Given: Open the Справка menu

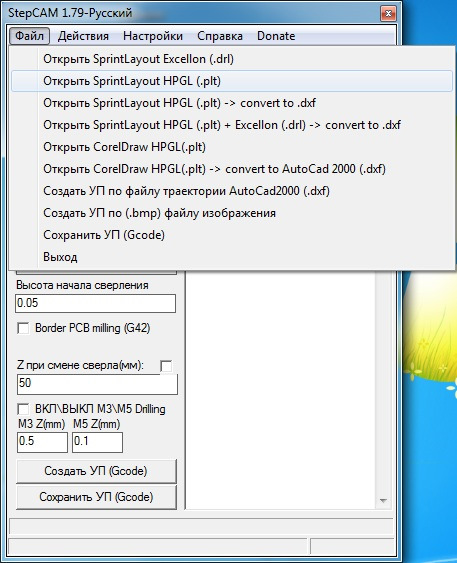Looking at the screenshot, I should pos(220,36).
